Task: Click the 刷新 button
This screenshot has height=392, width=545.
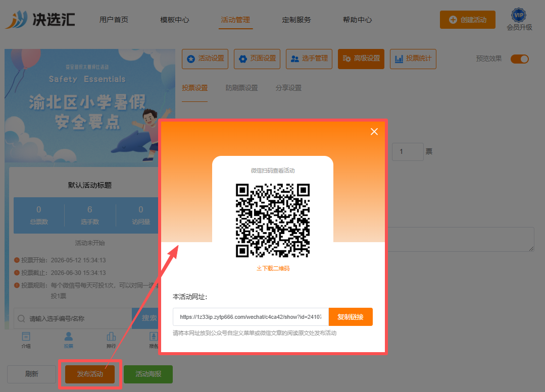Action: (x=32, y=374)
